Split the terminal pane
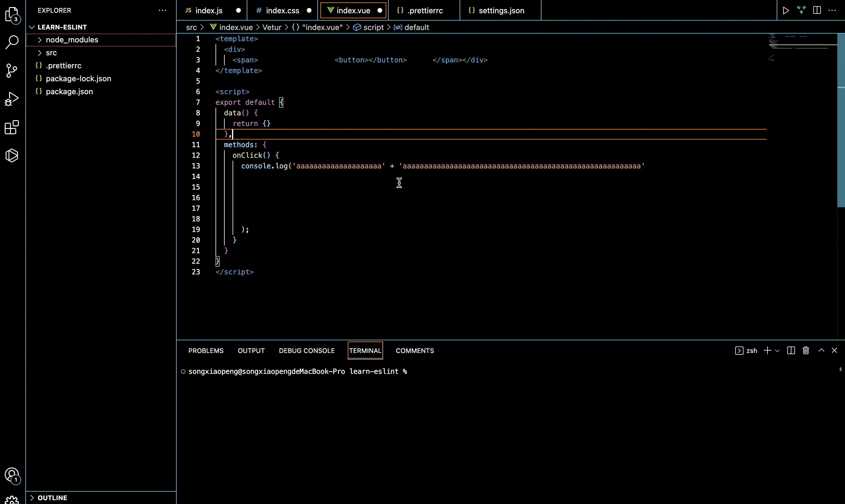This screenshot has height=504, width=845. click(x=791, y=351)
